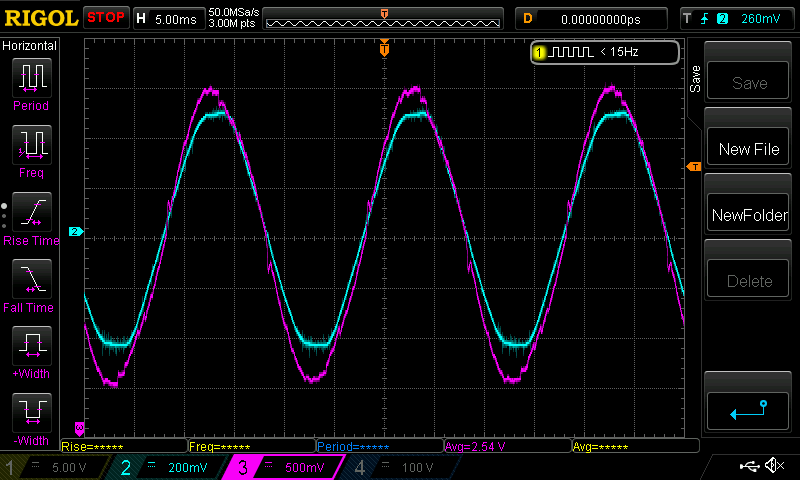Select the Freq measurement icon
800x480 pixels.
coord(31,144)
